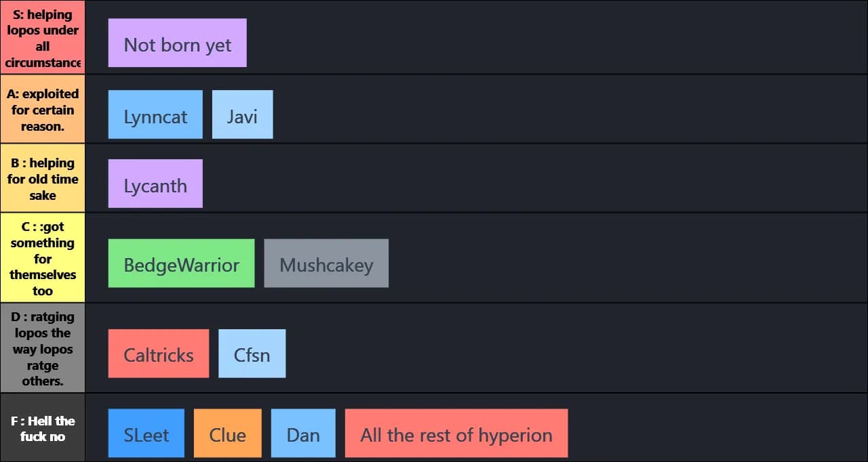Viewport: 868px width, 462px height.
Task: Click the gray D tier label
Action: [43, 348]
